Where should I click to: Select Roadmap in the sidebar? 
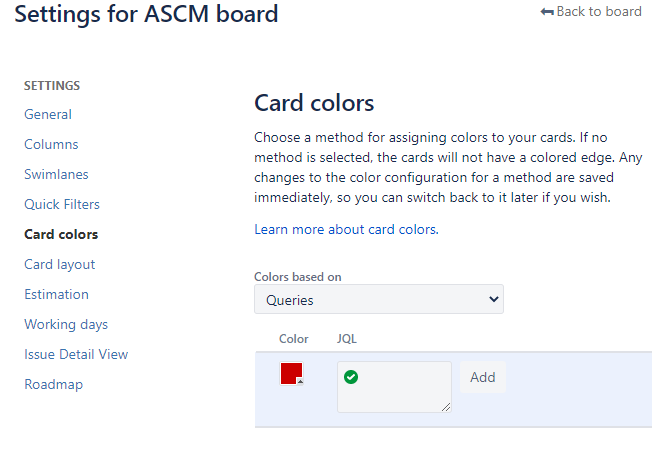point(54,384)
